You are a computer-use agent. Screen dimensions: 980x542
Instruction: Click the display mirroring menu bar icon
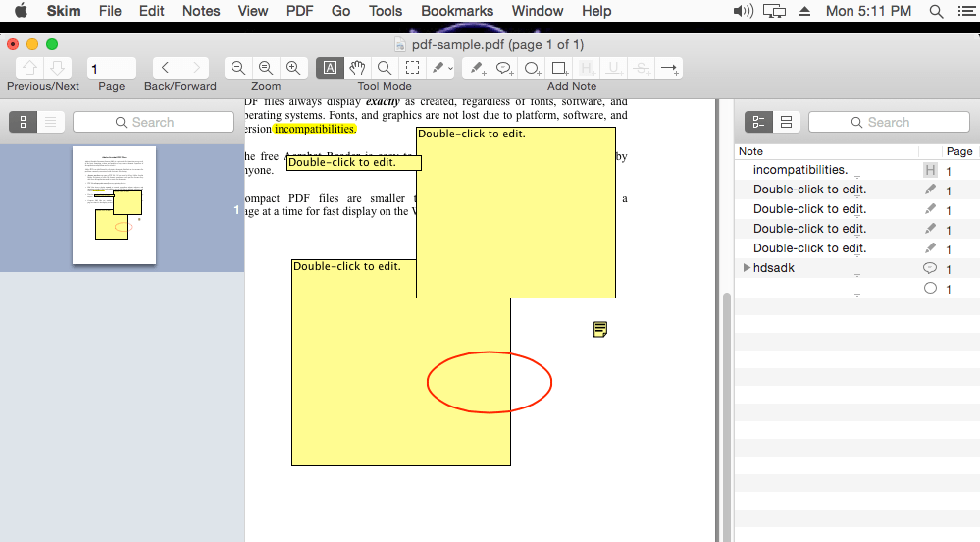pos(774,11)
